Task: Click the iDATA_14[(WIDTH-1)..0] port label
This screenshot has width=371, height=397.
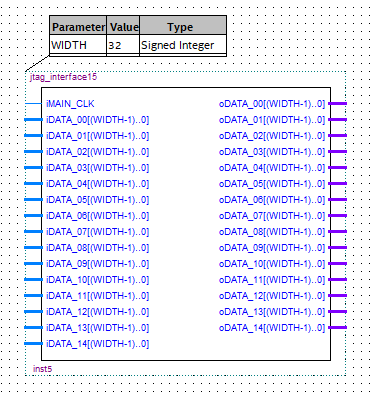Action: point(97,344)
